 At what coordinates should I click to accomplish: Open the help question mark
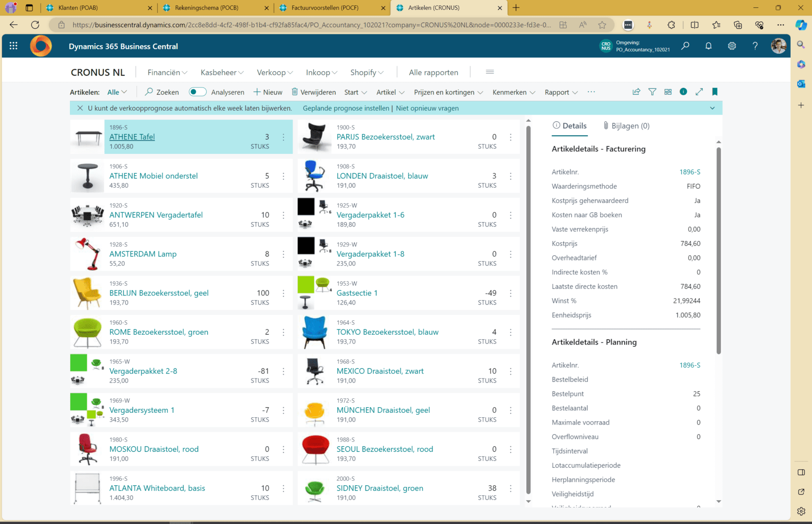click(755, 46)
